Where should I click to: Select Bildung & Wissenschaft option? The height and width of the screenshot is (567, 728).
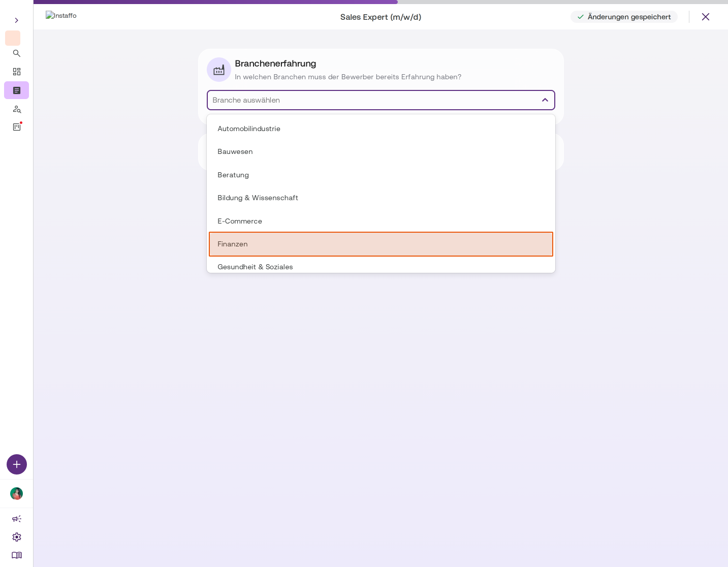(381, 198)
